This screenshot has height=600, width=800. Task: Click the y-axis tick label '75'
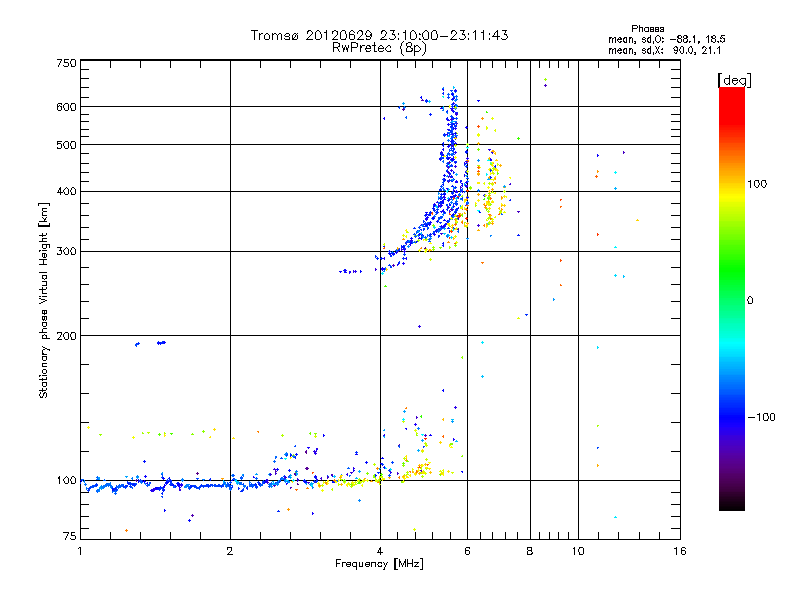70,536
